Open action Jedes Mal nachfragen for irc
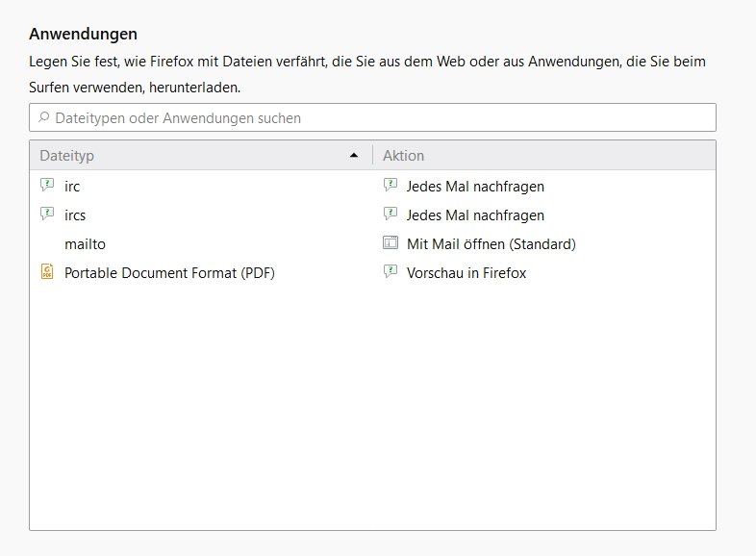The width and height of the screenshot is (756, 556). coord(475,187)
